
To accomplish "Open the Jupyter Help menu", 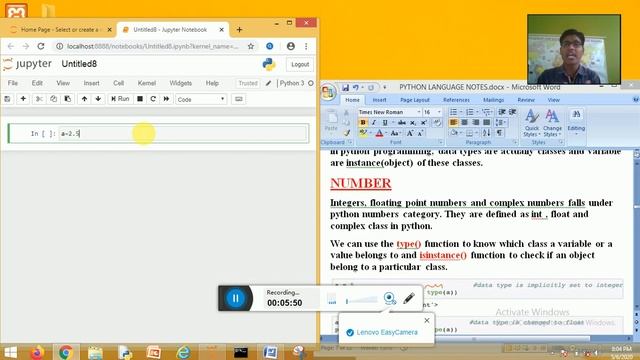I will (212, 83).
